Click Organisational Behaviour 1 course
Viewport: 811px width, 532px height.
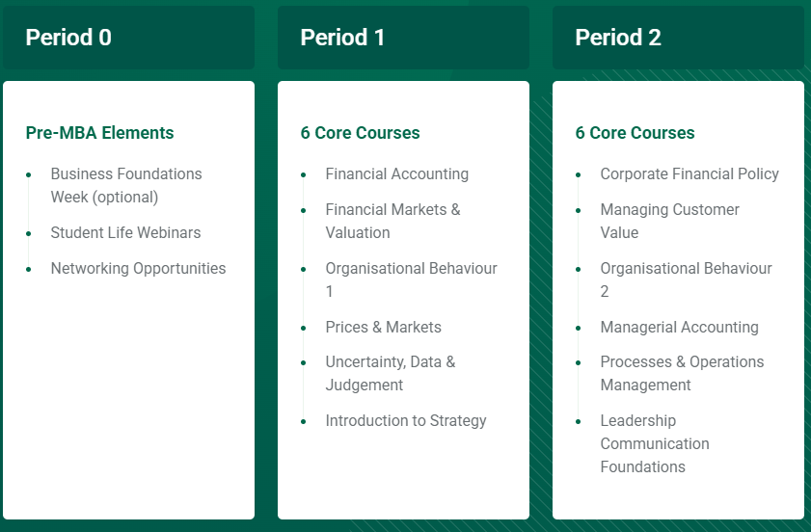(x=411, y=279)
